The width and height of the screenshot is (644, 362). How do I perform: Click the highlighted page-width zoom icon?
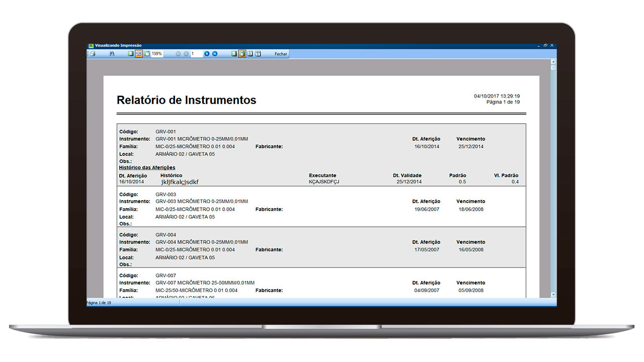point(139,54)
